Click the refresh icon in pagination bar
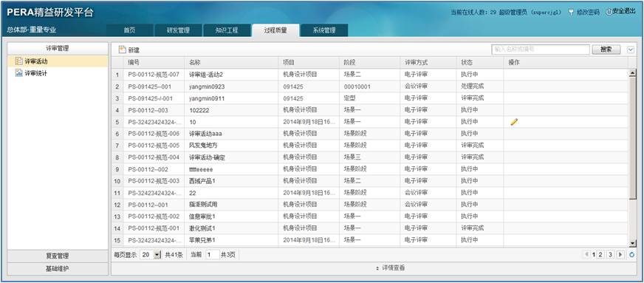Screen dimensions: 644x283 631,255
